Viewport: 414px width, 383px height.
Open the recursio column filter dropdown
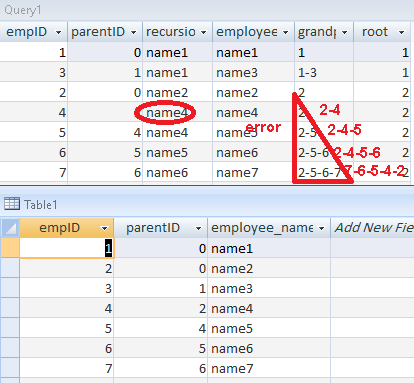[x=203, y=32]
